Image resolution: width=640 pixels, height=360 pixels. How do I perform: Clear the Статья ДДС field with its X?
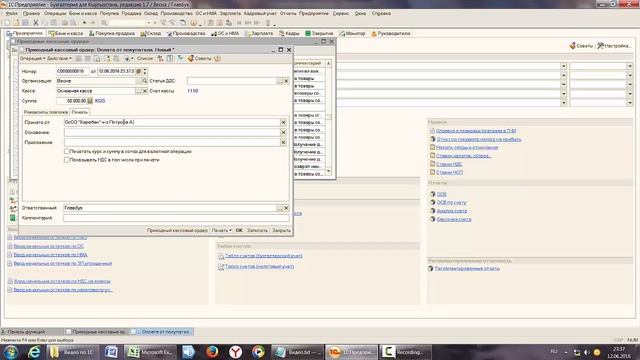[286, 81]
